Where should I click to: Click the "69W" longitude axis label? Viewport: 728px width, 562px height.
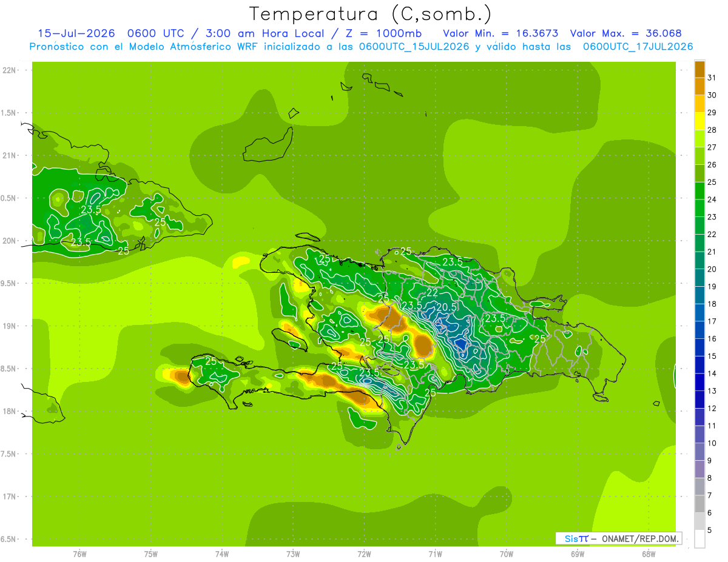pyautogui.click(x=577, y=554)
